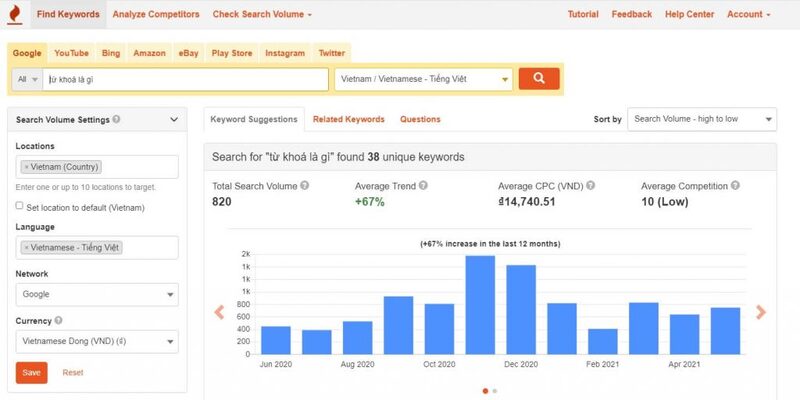The height and width of the screenshot is (400, 800).
Task: Open the Network dropdown showing Google
Action: coord(97,295)
